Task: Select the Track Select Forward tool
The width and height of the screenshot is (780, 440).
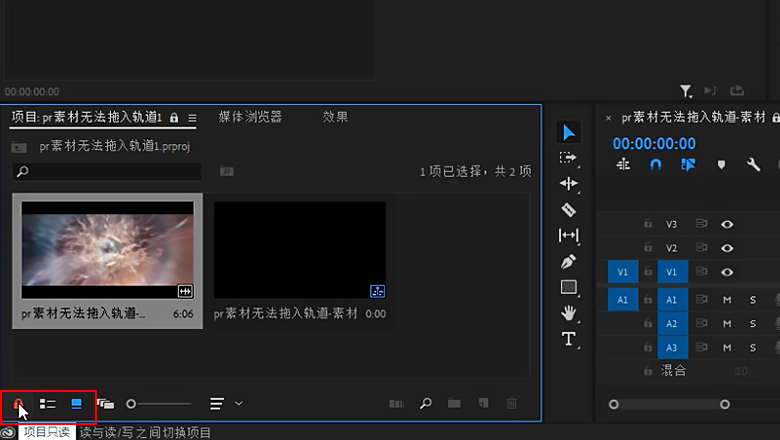Action: click(568, 158)
